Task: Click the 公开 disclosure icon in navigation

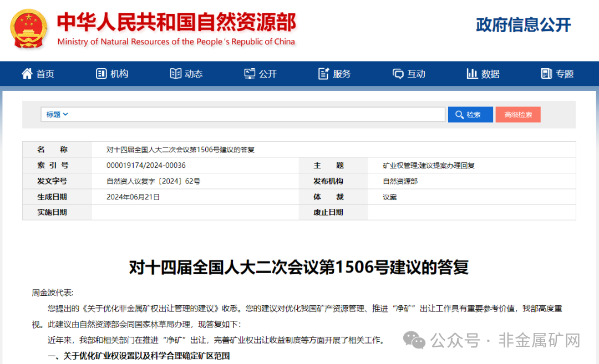Action: [x=249, y=73]
